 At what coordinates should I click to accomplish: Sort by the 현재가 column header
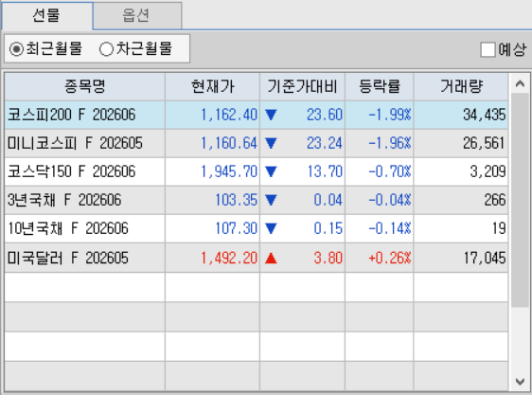tap(213, 86)
